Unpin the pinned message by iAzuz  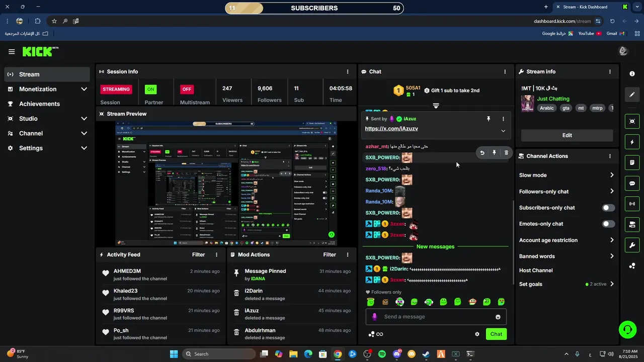coord(488,119)
